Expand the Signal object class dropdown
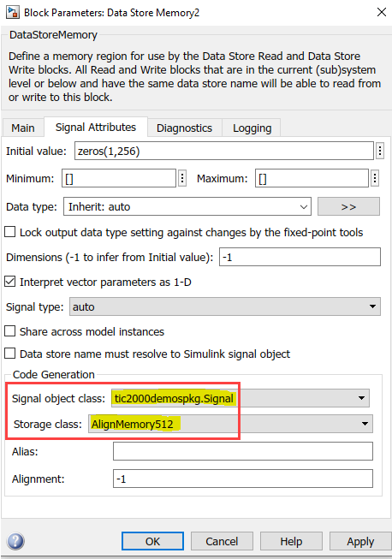This screenshot has width=392, height=559. (x=241, y=398)
